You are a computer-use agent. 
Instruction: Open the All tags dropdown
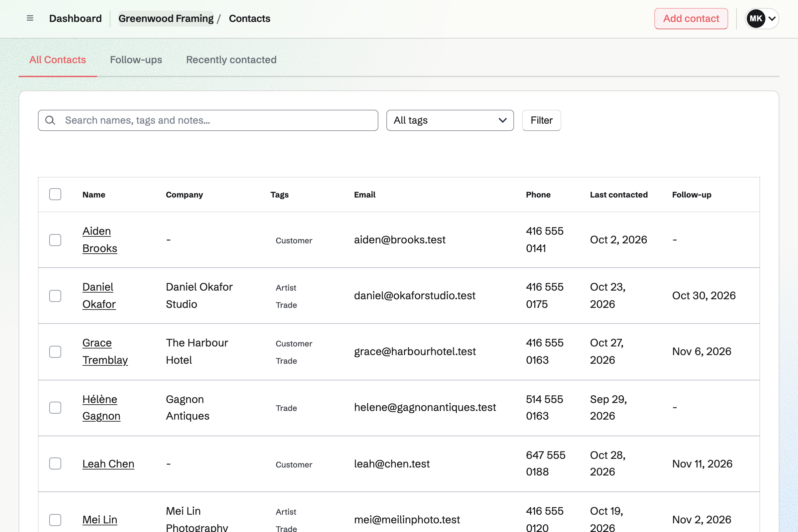[x=450, y=120]
